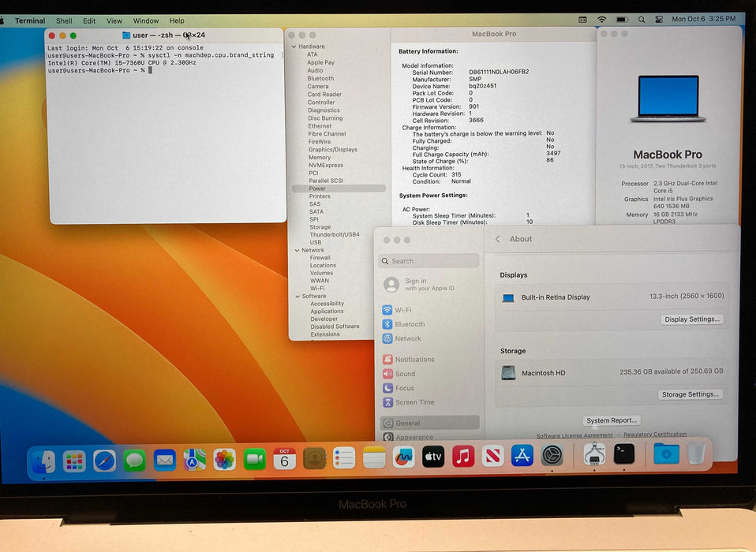Open the Window menu
The height and width of the screenshot is (552, 756).
pyautogui.click(x=146, y=21)
